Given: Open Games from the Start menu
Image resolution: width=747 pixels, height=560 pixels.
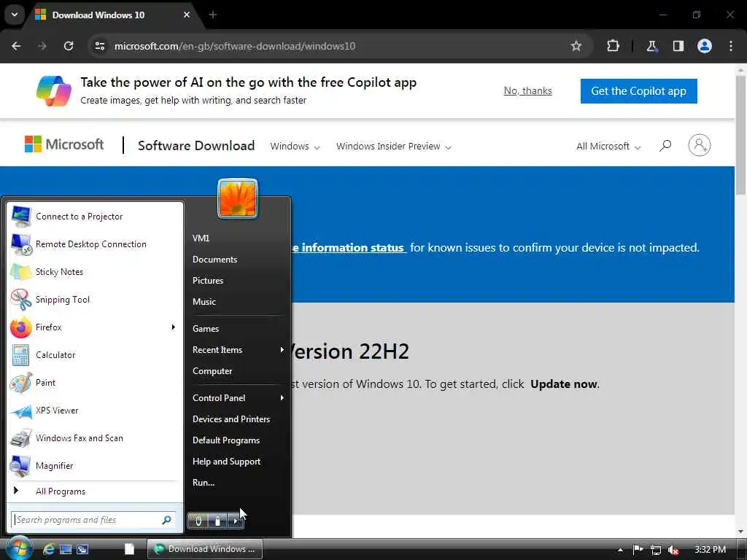Looking at the screenshot, I should point(205,329).
